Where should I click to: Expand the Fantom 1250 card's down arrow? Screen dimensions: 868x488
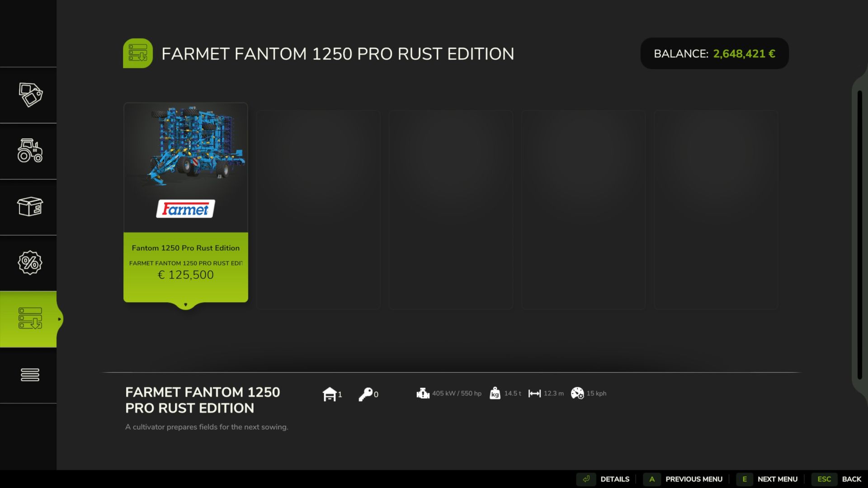point(185,305)
